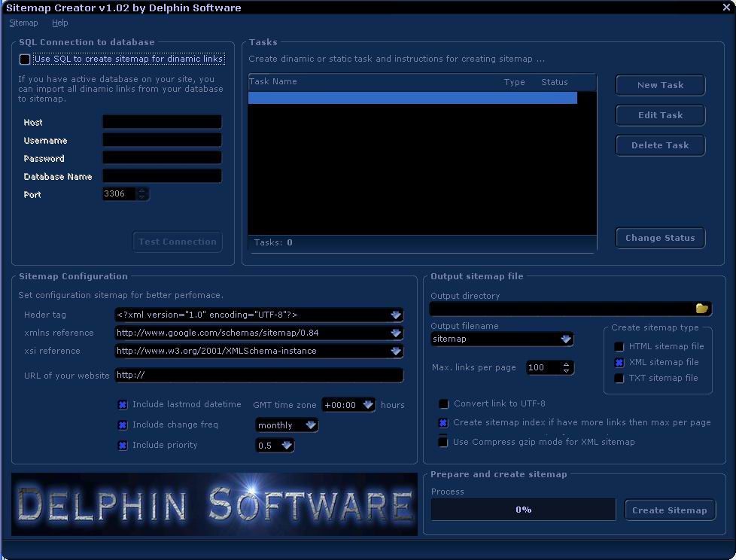The height and width of the screenshot is (560, 736).
Task: Click the Process progress bar
Action: click(x=523, y=510)
